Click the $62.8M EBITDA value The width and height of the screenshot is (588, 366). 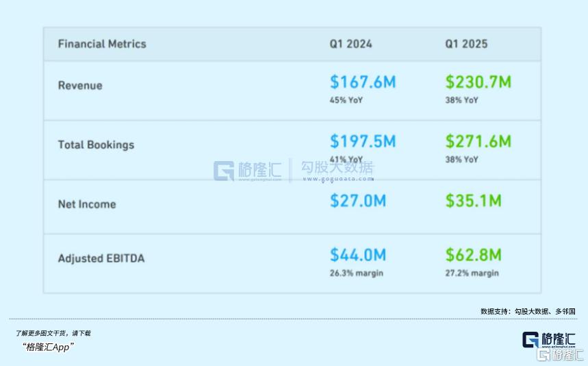tap(473, 255)
